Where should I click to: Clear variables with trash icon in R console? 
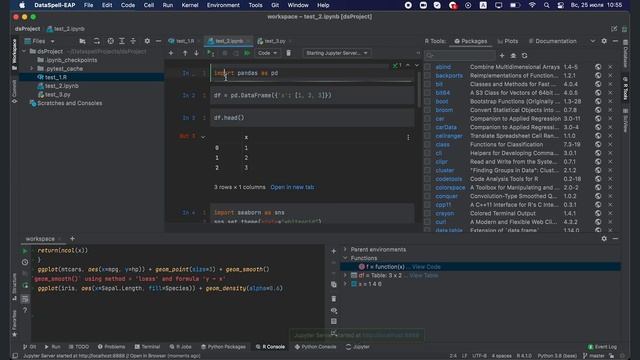(333, 299)
